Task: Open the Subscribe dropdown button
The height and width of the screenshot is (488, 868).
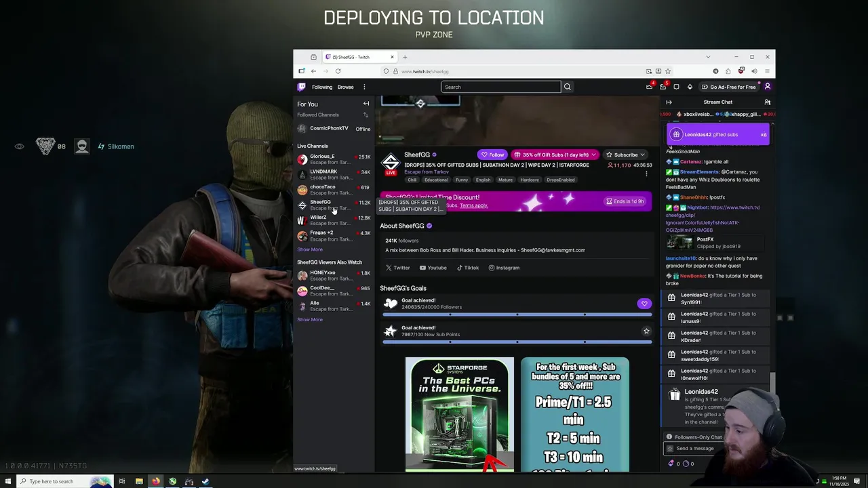Action: (x=625, y=155)
